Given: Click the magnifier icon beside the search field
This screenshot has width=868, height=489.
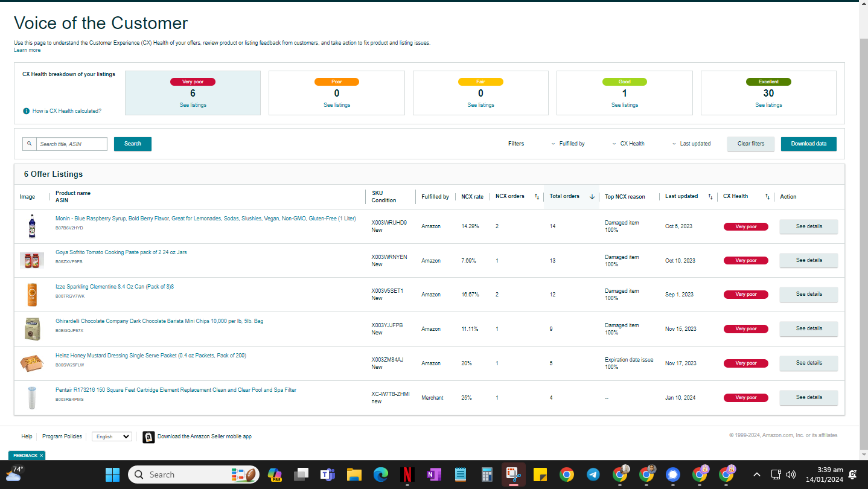Looking at the screenshot, I should [30, 144].
